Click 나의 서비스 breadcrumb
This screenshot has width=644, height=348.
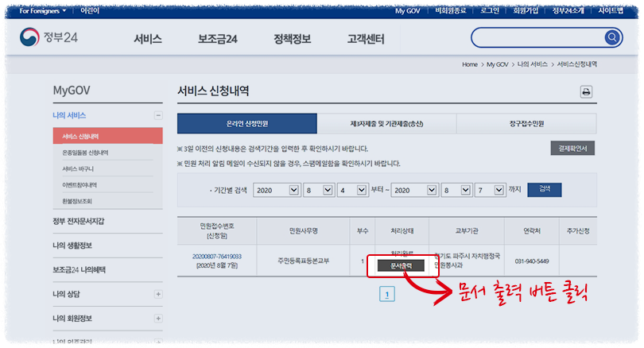click(x=532, y=64)
